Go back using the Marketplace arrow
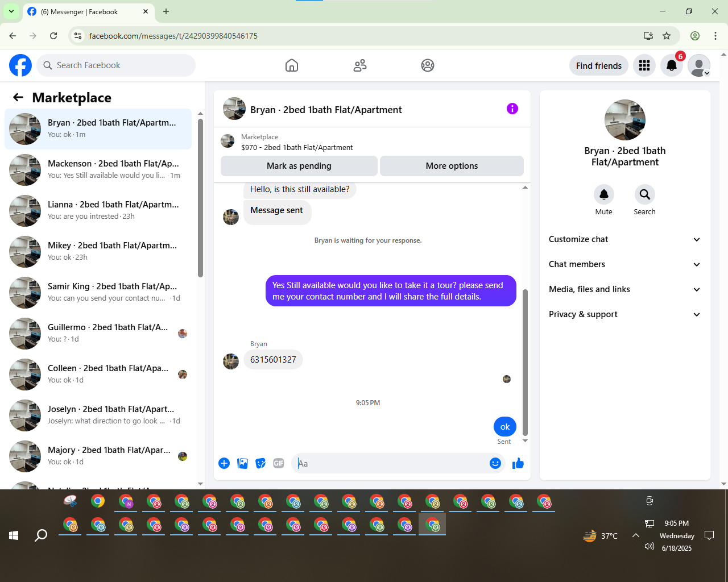Viewport: 728px width, 582px height. pos(18,97)
